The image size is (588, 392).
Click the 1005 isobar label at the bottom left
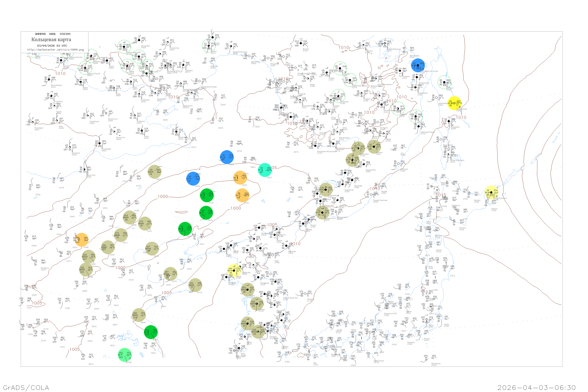pyautogui.click(x=74, y=349)
